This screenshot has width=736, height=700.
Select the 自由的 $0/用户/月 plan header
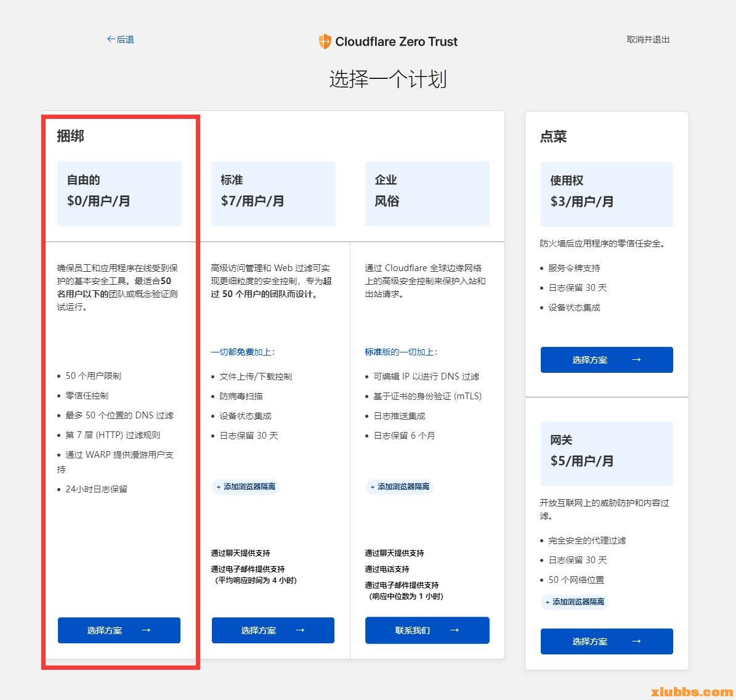(119, 193)
